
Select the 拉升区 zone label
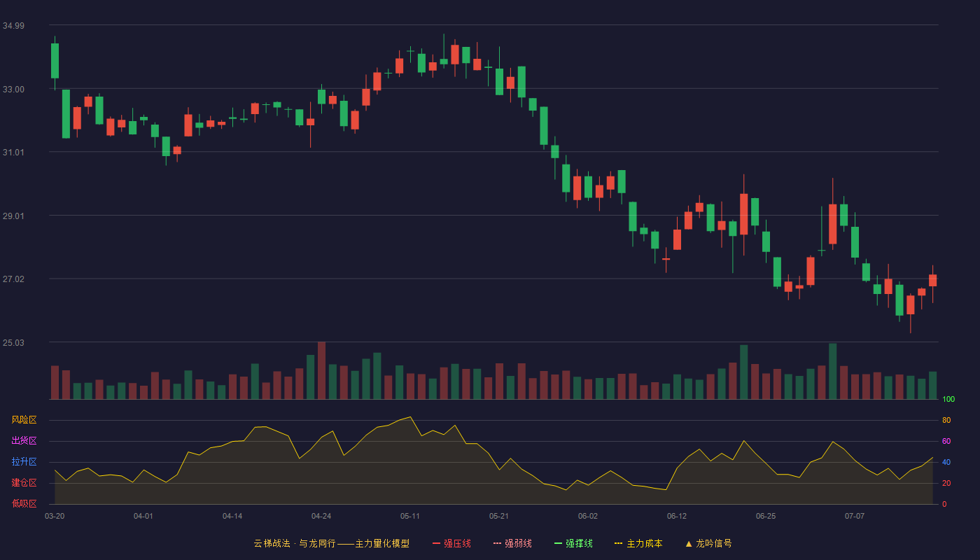pos(24,462)
